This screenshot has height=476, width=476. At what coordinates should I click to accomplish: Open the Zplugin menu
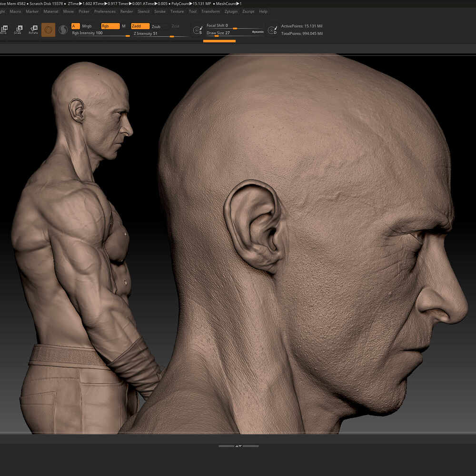(231, 11)
